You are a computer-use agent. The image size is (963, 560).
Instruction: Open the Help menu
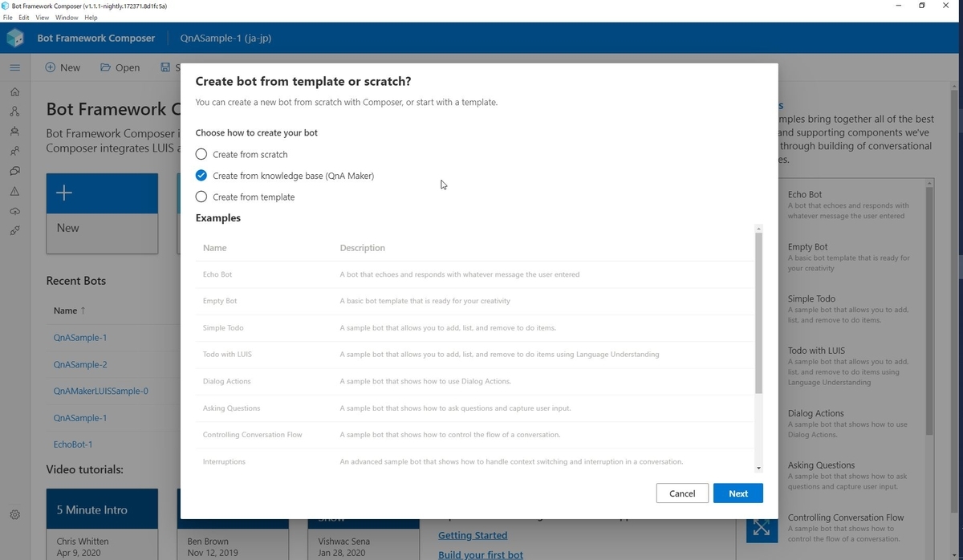click(x=91, y=18)
